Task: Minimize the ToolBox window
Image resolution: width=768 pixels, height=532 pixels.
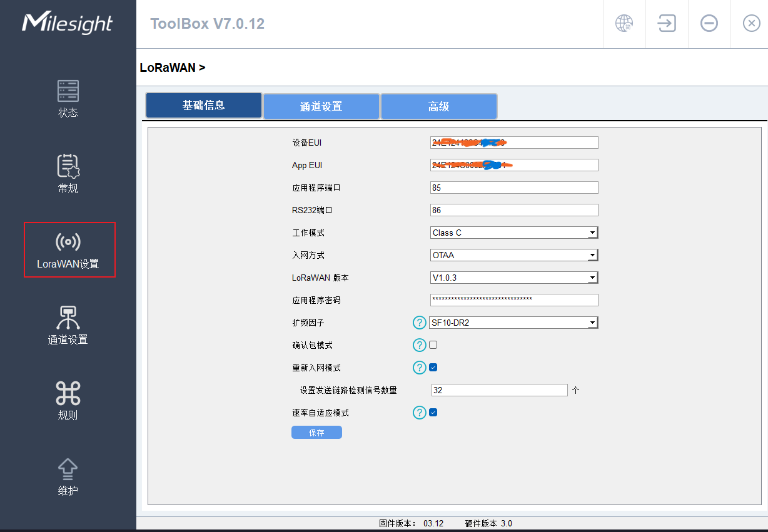Action: [x=709, y=24]
